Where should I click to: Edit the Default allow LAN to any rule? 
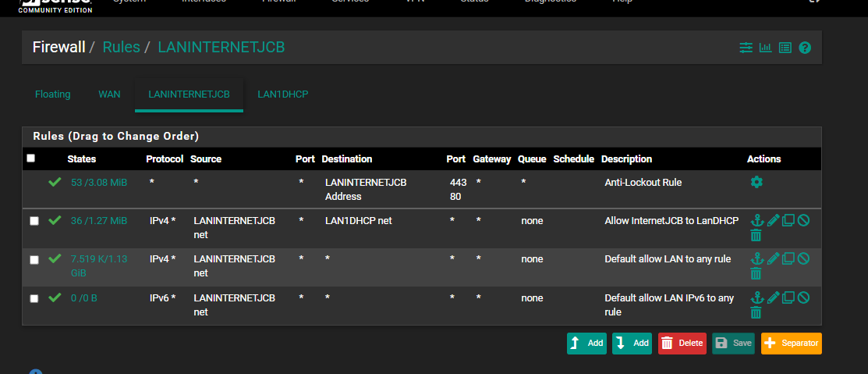(773, 258)
